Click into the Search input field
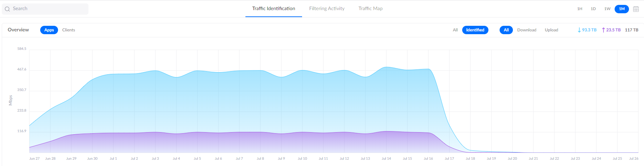Image resolution: width=644 pixels, height=166 pixels. [49, 9]
